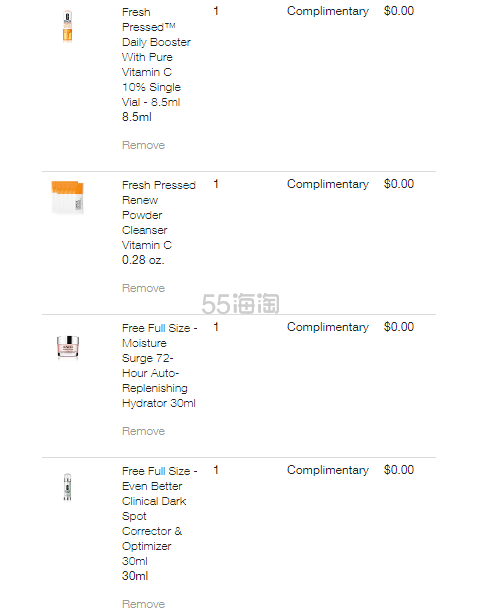Viewport: 481px width, 608px height.
Task: Remove the Moisture Surge Hydrator item
Action: 144,431
